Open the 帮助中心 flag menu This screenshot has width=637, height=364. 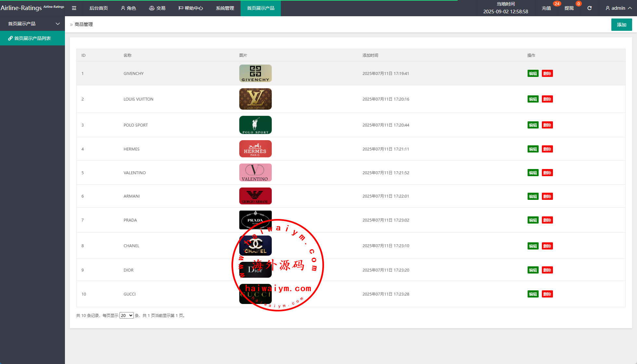click(x=191, y=8)
